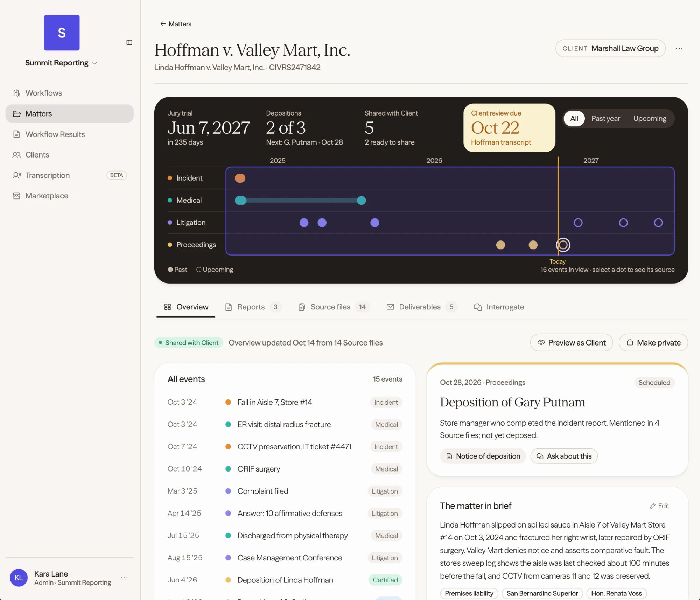Image resolution: width=700 pixels, height=600 pixels.
Task: Open the Clients section
Action: coord(70,155)
